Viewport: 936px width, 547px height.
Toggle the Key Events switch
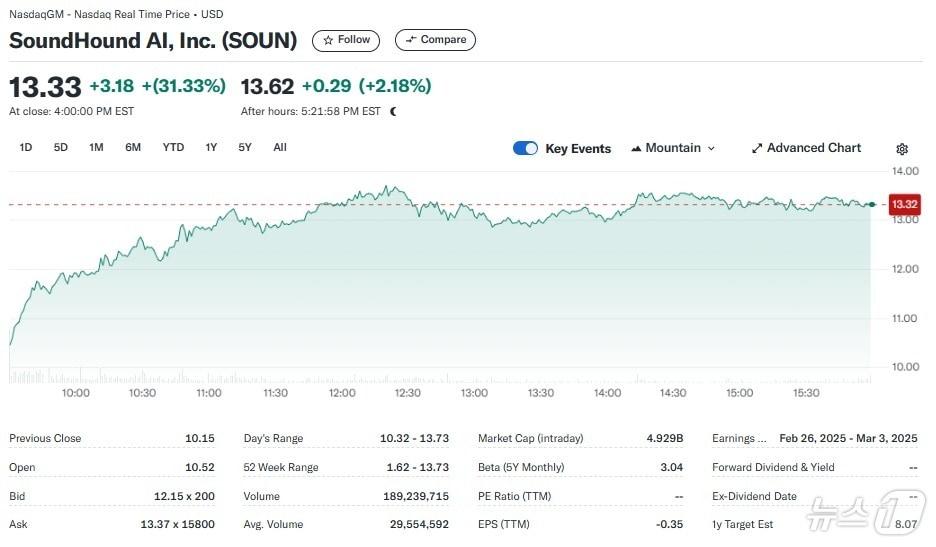click(525, 148)
